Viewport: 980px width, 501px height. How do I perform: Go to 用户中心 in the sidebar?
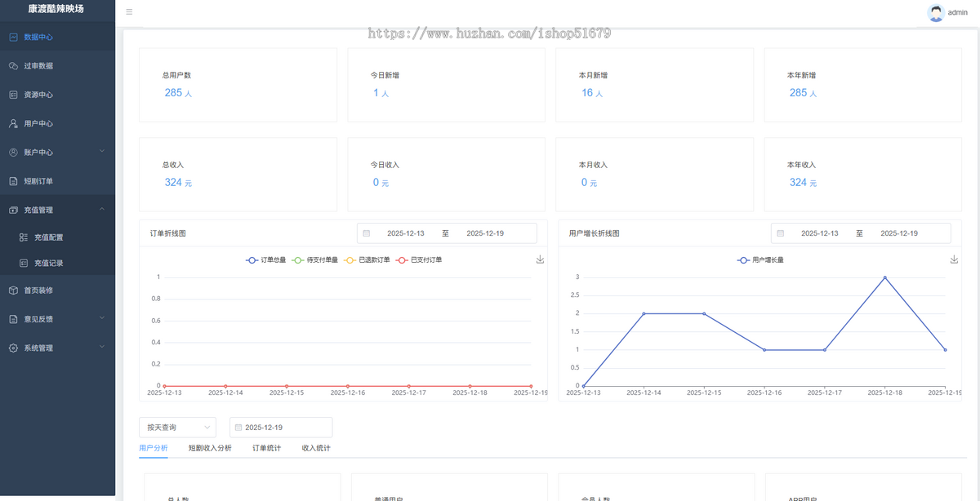(x=38, y=124)
